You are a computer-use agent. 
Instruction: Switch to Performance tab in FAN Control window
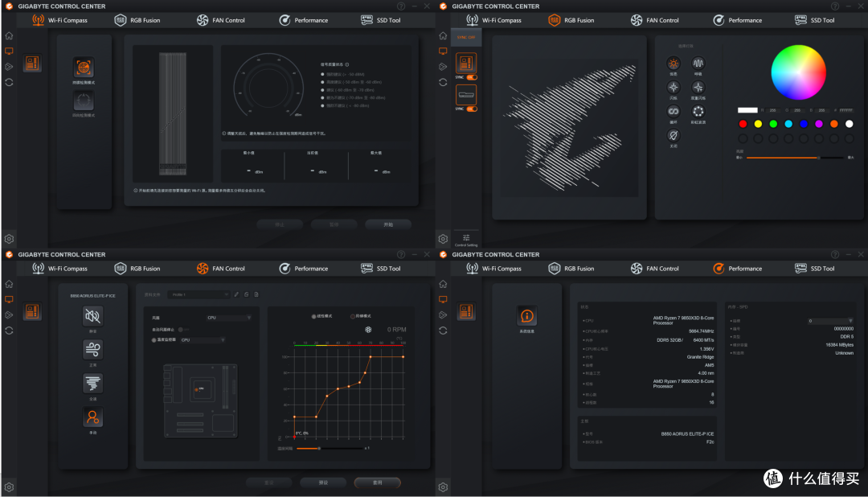(x=303, y=269)
